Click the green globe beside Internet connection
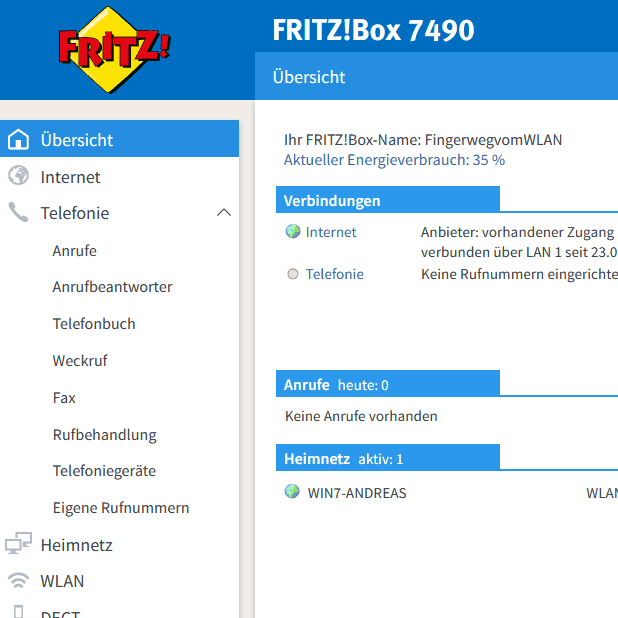618x618 pixels. (293, 231)
